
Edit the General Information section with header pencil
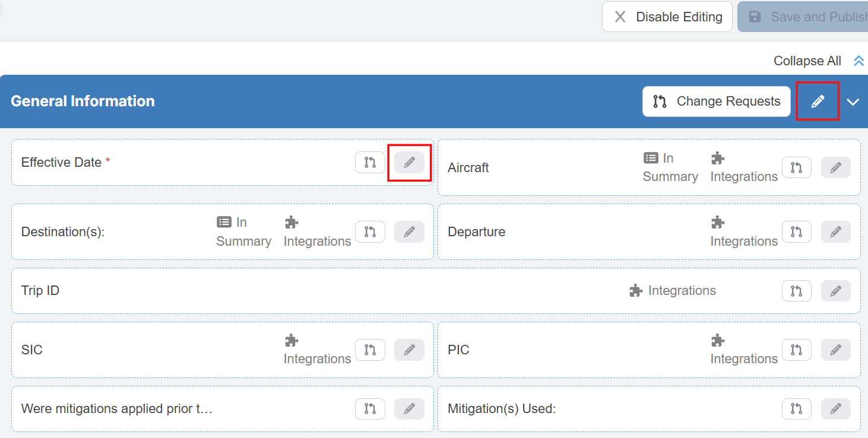818,101
